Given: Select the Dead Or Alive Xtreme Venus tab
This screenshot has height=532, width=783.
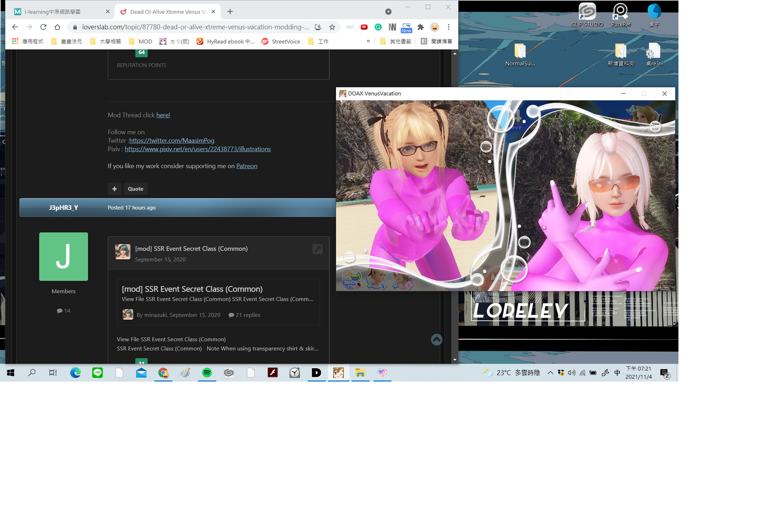Looking at the screenshot, I should 168,11.
